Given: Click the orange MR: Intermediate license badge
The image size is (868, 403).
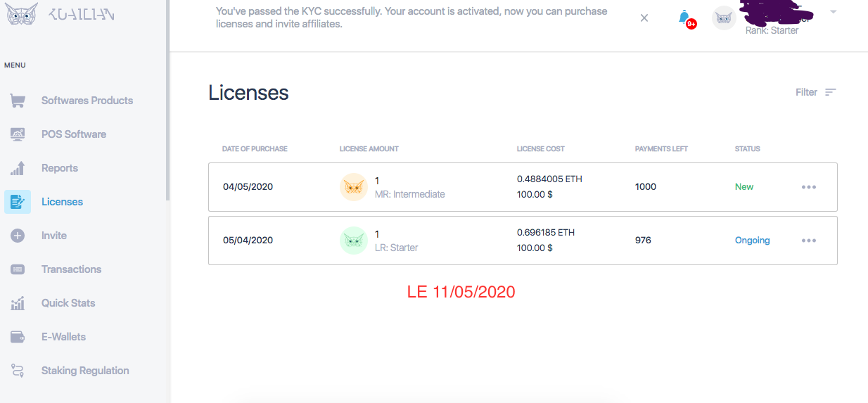Looking at the screenshot, I should 354,187.
